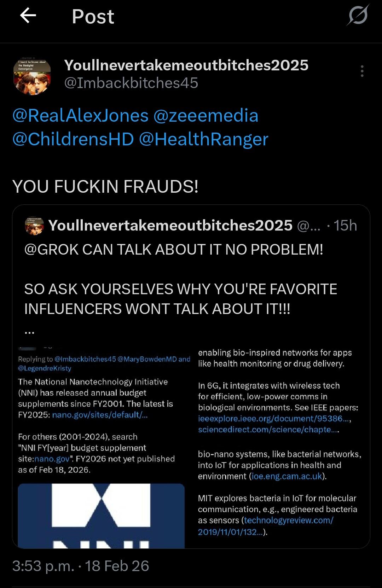Tap the @Imbackbitches45 handle under the name
Viewport: 382px width, 588px height.
point(131,83)
